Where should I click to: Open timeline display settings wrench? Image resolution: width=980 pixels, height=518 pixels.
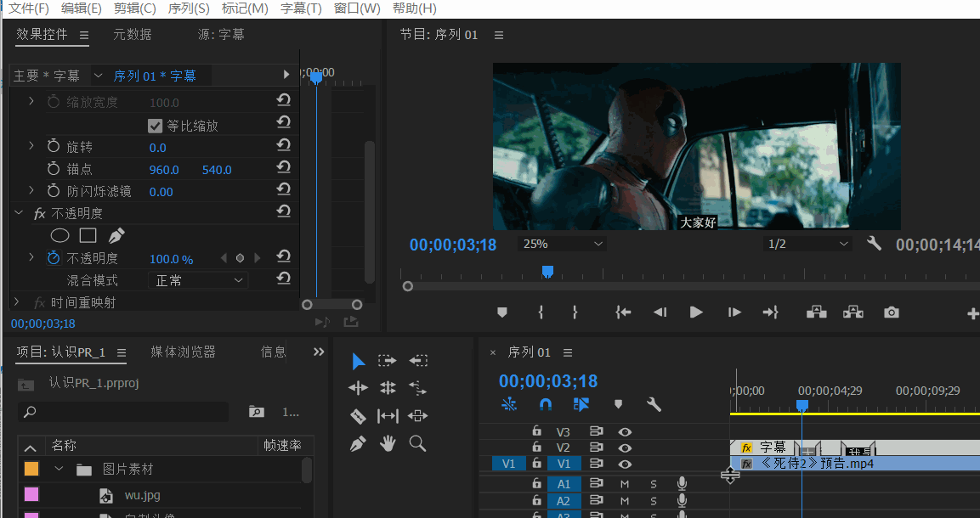click(x=654, y=404)
